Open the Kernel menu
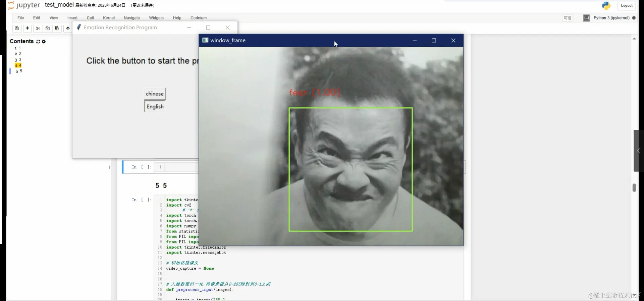This screenshot has height=301, width=644. tap(109, 18)
